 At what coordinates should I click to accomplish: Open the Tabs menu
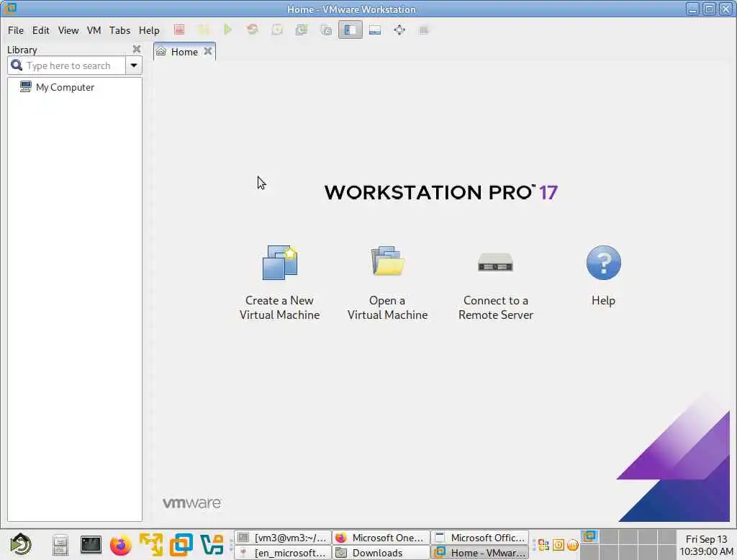click(119, 30)
